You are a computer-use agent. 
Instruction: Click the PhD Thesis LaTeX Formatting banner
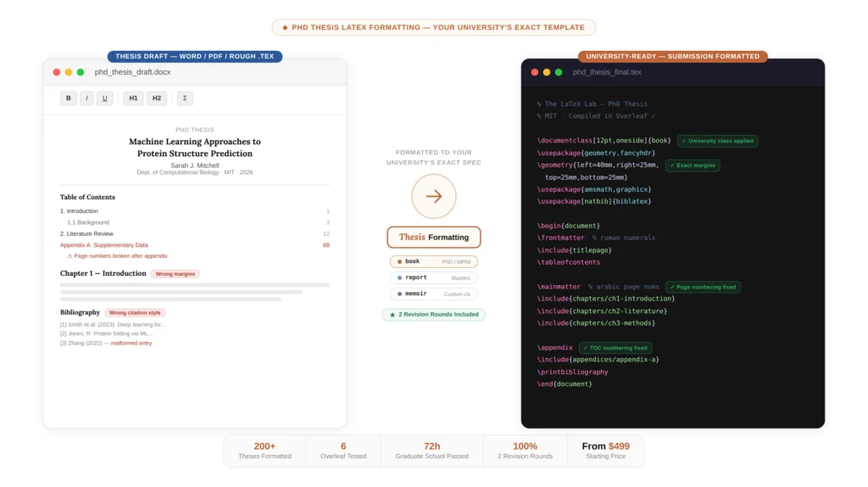click(434, 27)
